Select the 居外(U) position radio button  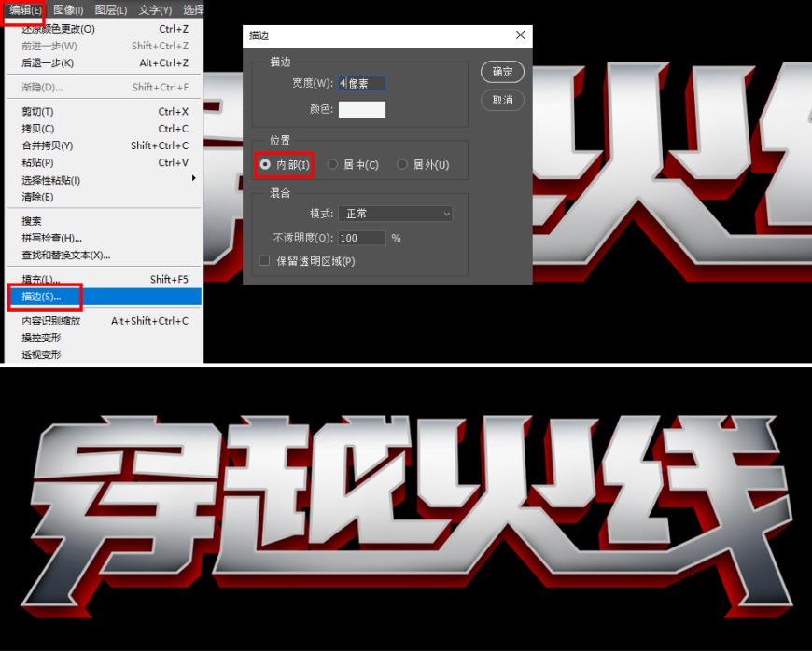(402, 164)
